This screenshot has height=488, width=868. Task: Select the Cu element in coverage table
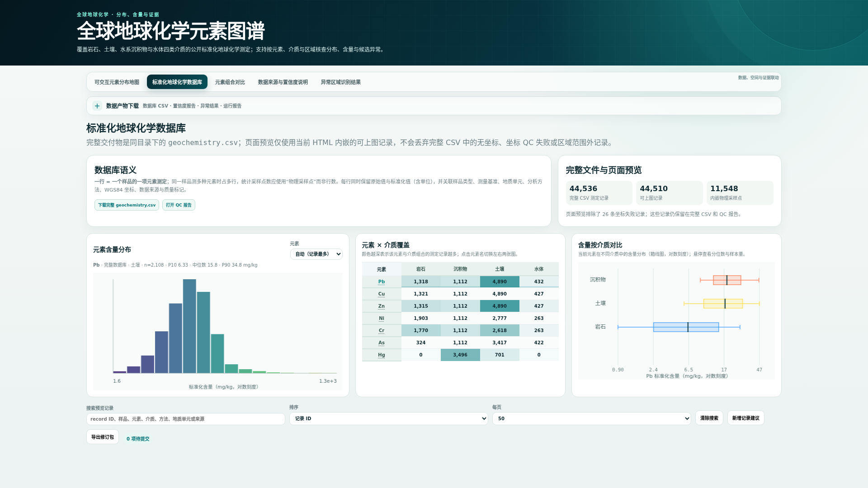click(382, 294)
